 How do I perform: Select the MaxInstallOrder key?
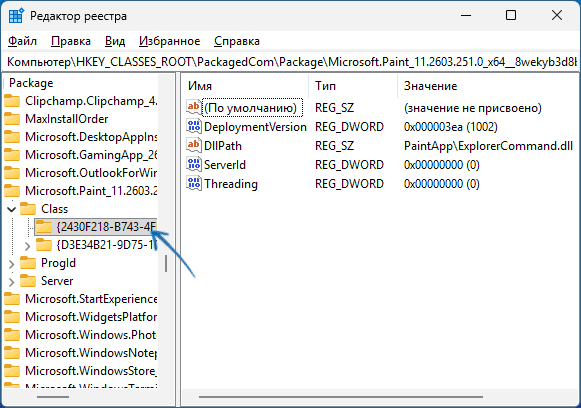coord(67,119)
